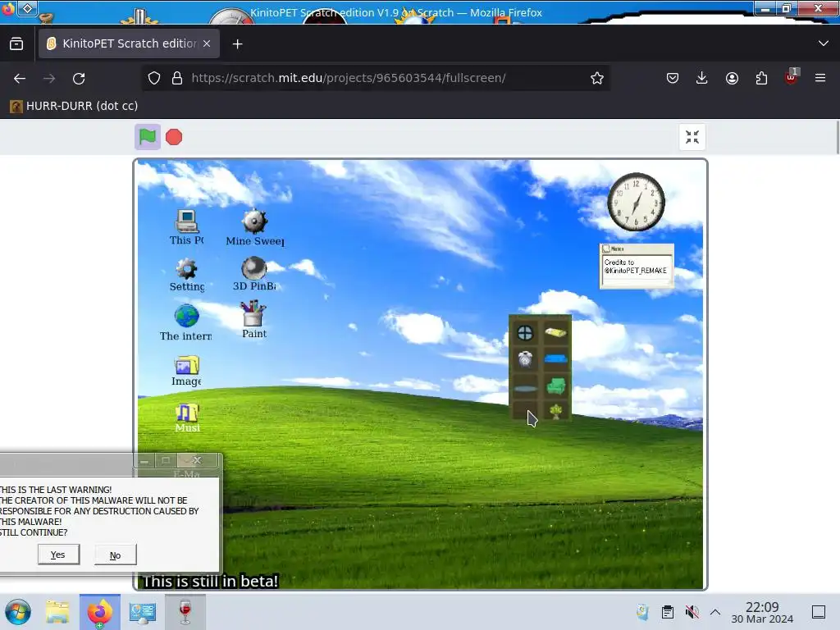This screenshot has width=840, height=630.
Task: Minimize the E-Mail window in the stage
Action: click(144, 461)
